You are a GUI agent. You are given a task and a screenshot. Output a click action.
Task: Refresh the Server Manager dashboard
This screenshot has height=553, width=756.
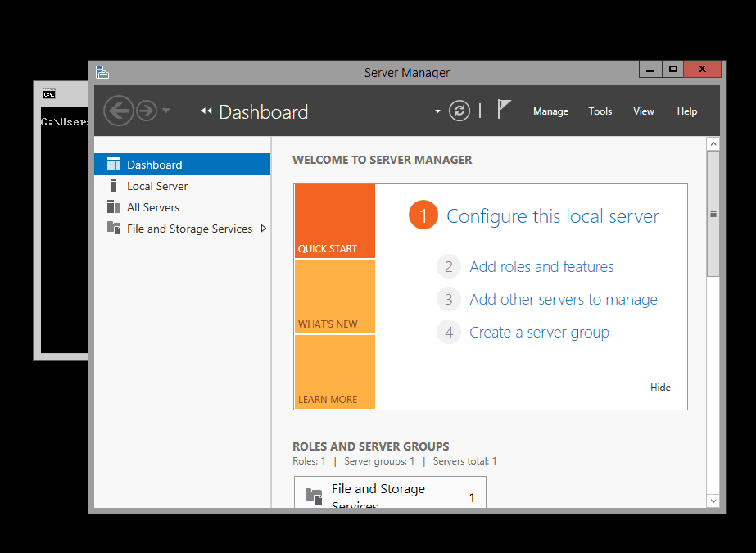tap(459, 111)
